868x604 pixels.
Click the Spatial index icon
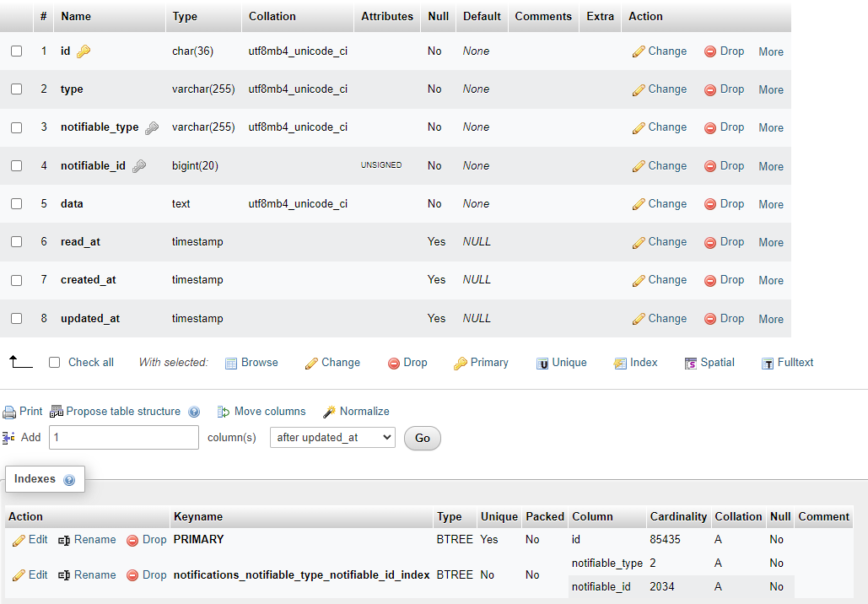click(x=709, y=363)
